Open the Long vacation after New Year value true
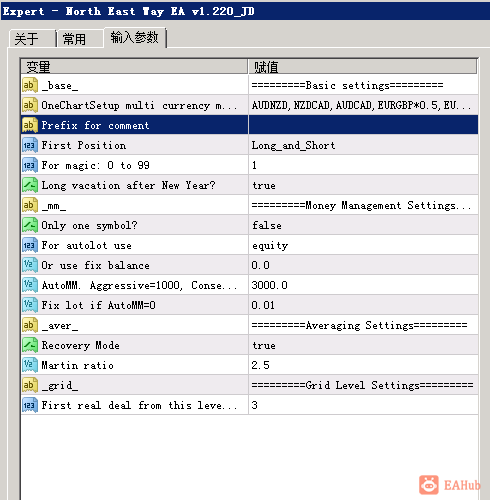 [x=363, y=185]
